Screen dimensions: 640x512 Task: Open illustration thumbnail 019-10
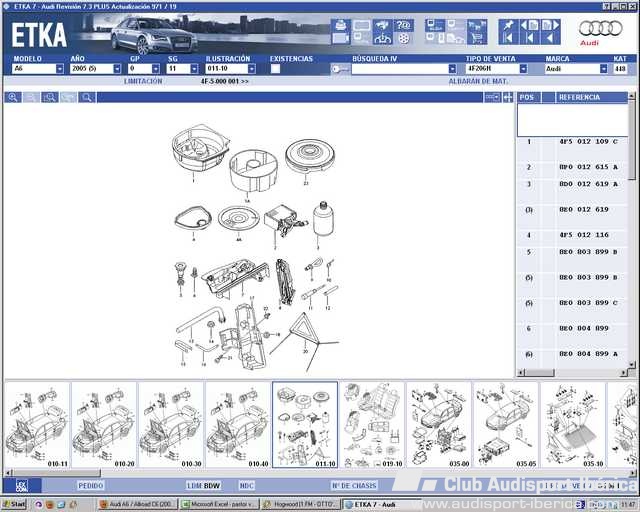[x=372, y=425]
